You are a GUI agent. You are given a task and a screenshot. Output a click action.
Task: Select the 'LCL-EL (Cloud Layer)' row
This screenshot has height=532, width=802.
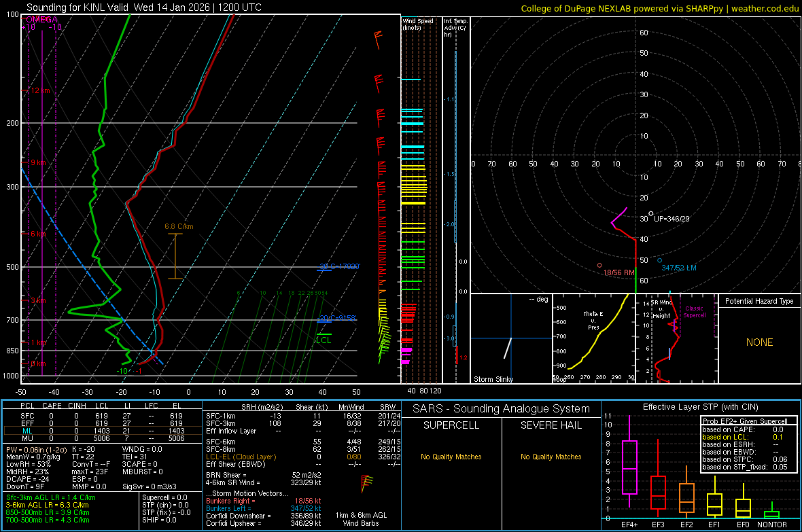pos(302,457)
